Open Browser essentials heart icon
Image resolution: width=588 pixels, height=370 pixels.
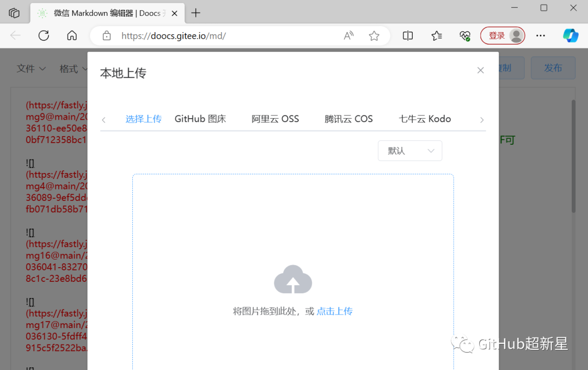(x=465, y=36)
